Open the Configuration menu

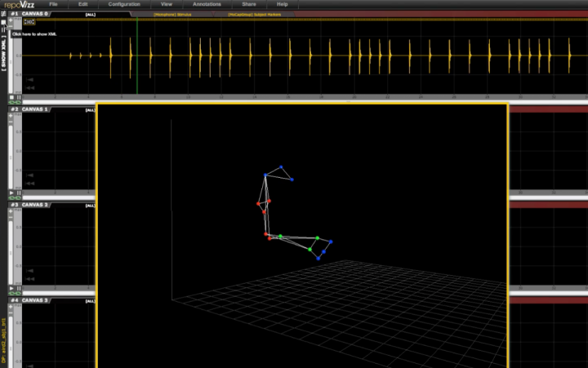coord(124,5)
